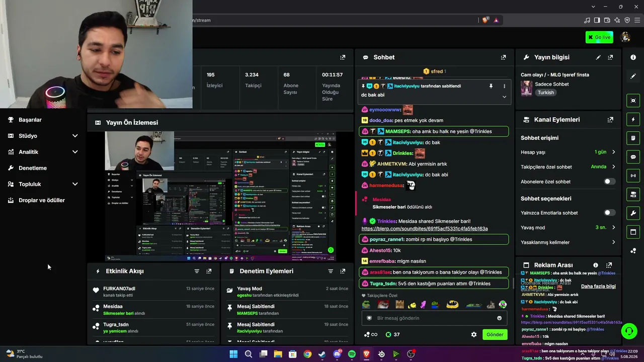The image size is (644, 362).
Task: Click the Go live button
Action: 599,37
